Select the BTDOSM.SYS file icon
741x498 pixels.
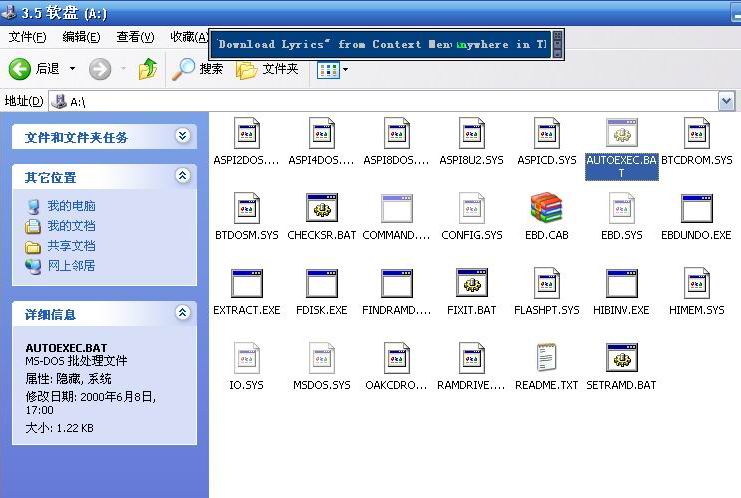[247, 208]
